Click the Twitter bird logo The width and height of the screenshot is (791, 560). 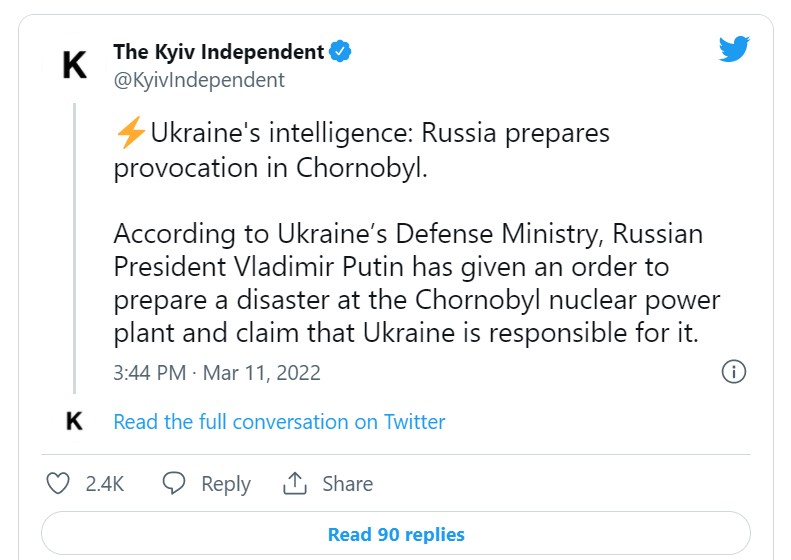(734, 49)
